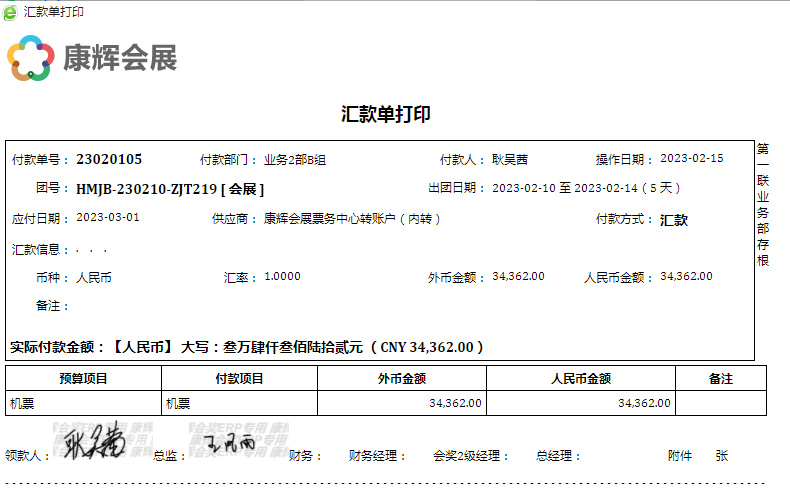Select the payment number 23020105
The height and width of the screenshot is (488, 790).
coord(109,159)
